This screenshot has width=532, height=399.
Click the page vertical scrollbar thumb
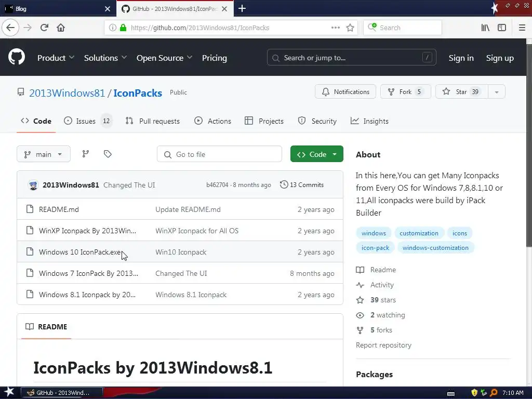529,145
